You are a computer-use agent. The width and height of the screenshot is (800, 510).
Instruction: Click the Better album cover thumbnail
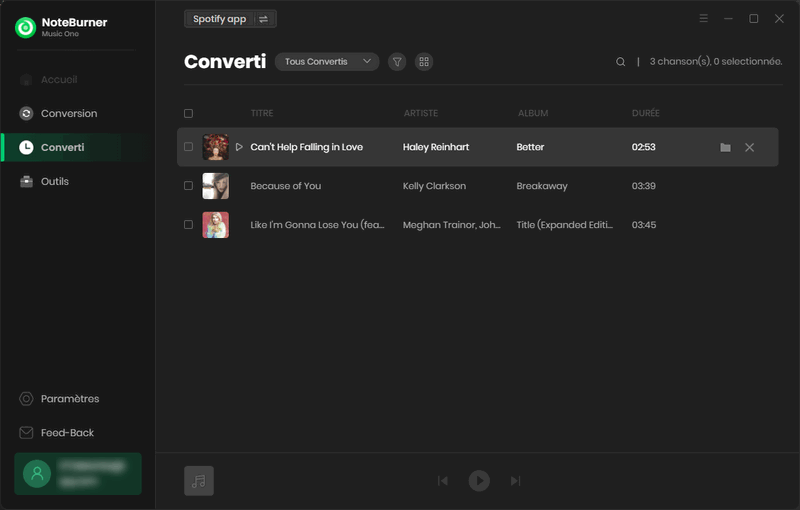pyautogui.click(x=215, y=147)
